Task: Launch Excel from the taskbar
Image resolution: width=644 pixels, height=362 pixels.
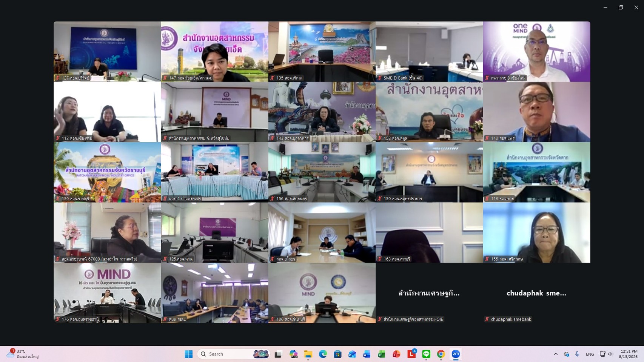Action: [382, 354]
